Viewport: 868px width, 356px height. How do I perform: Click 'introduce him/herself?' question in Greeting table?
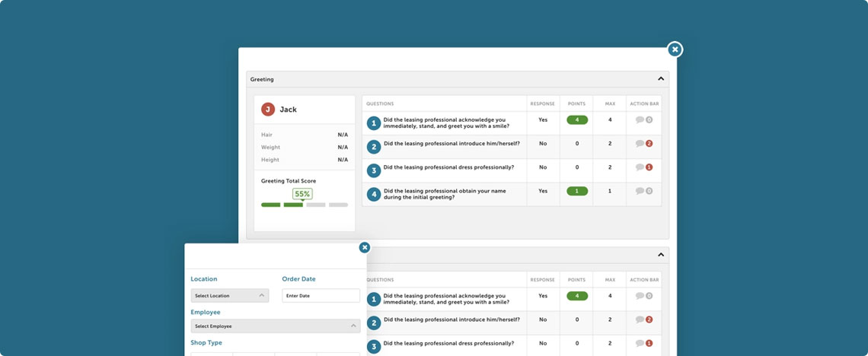click(x=452, y=144)
